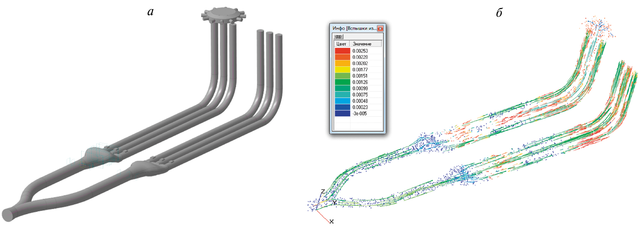Viewport: 644px width, 235px height.
Task: Pick the yellow swatch beside 0.00177
Action: [342, 70]
